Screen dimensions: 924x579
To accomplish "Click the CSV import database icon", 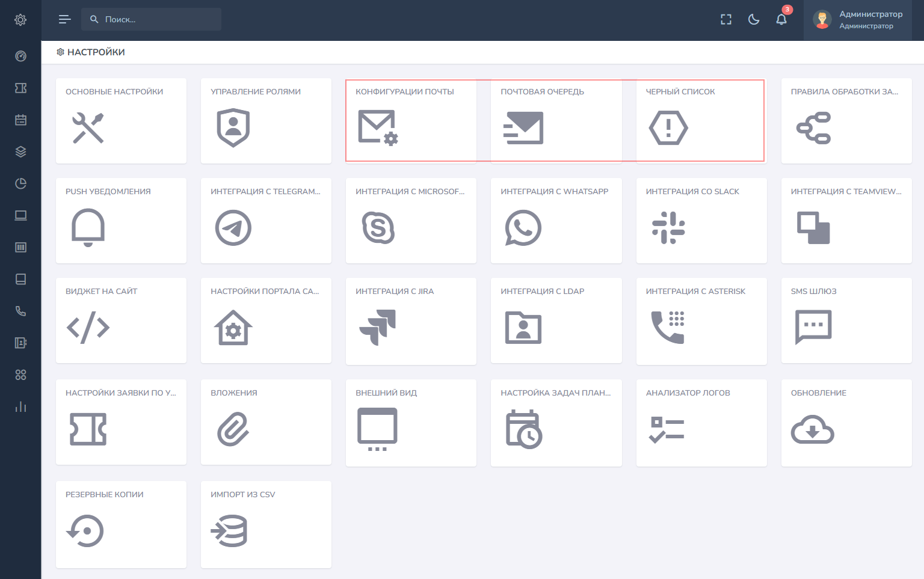I will 230,531.
